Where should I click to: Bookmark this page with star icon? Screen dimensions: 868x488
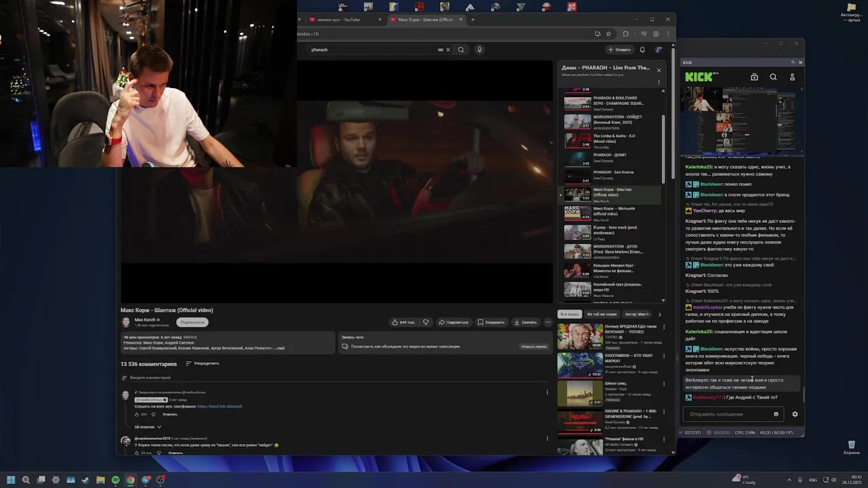(x=608, y=33)
